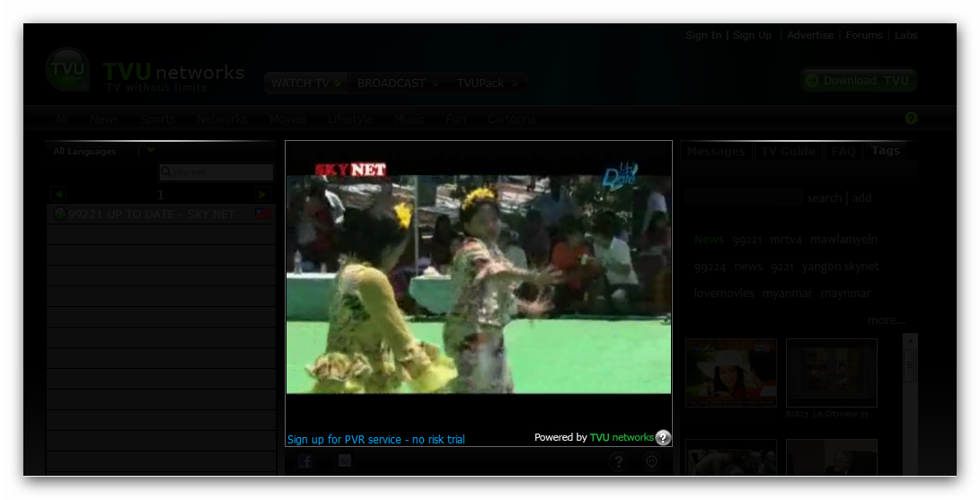Click the Sign Up link
The width and height of the screenshot is (980, 500).
pos(752,35)
